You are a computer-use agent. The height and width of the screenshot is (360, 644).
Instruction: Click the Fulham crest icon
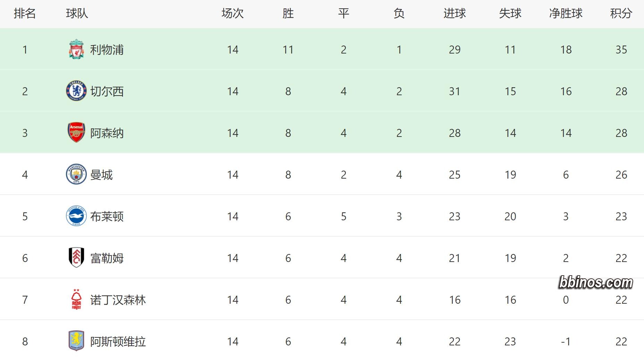click(x=76, y=257)
